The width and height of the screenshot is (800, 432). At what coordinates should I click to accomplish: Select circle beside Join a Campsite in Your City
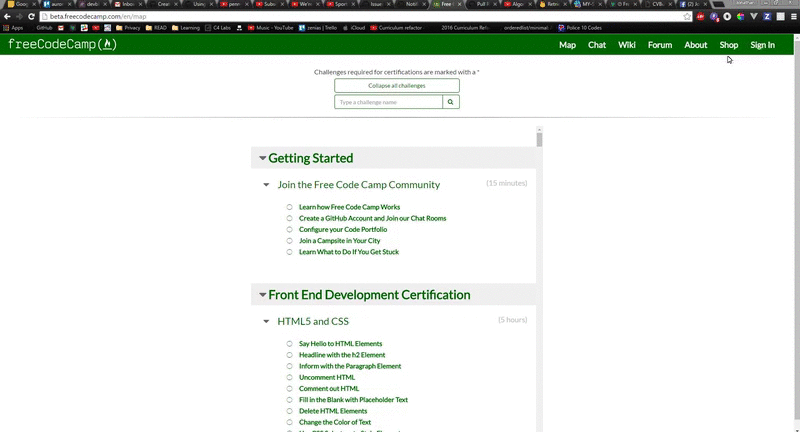[289, 241]
